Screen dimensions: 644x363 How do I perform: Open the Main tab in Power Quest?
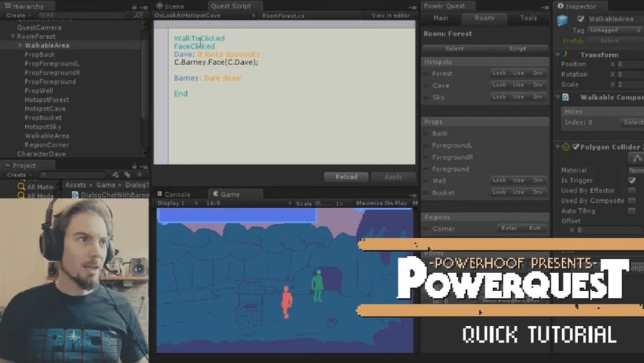pyautogui.click(x=440, y=18)
